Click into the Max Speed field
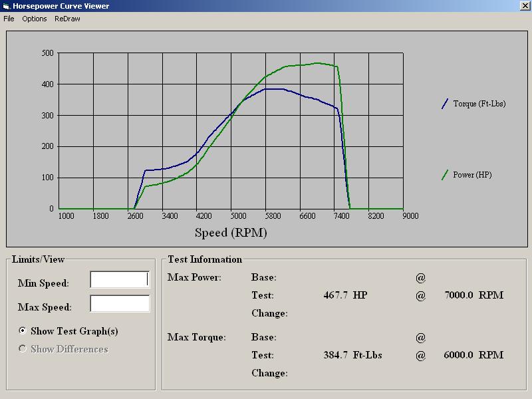 click(x=120, y=304)
